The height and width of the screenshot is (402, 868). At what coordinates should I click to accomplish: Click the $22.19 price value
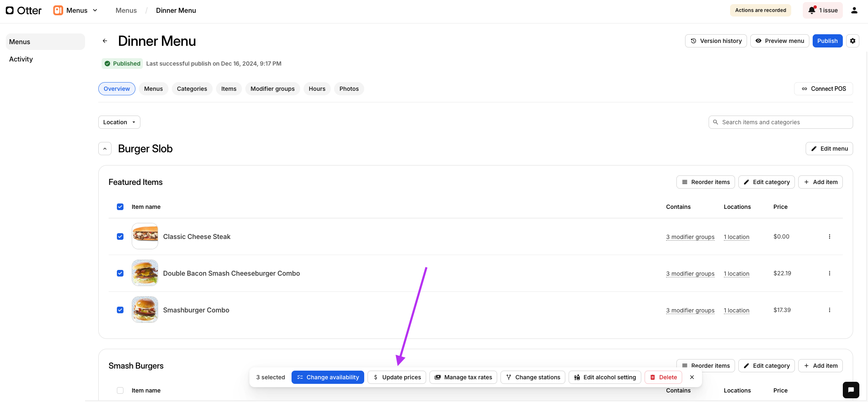click(x=782, y=273)
